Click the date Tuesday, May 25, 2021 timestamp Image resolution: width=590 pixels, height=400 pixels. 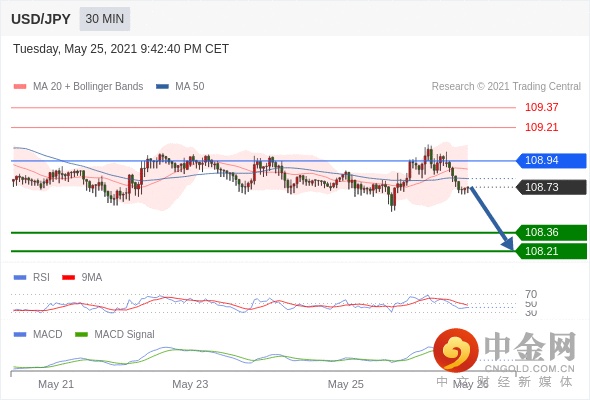(121, 49)
